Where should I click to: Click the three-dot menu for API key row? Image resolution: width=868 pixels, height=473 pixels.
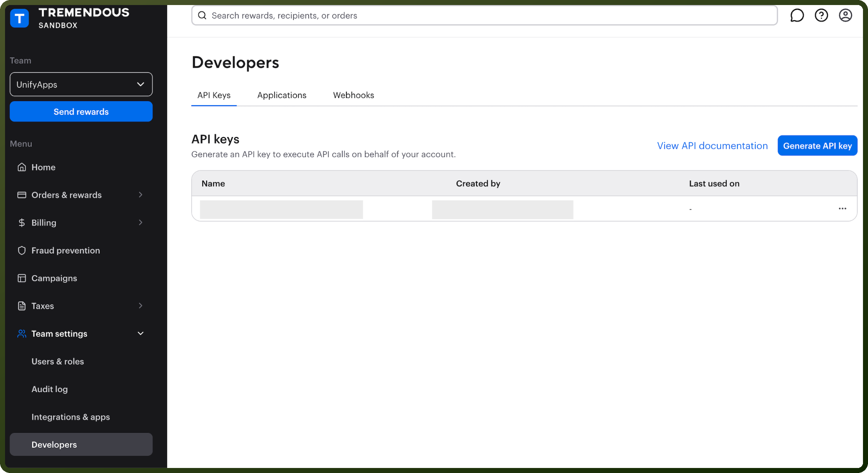842,209
